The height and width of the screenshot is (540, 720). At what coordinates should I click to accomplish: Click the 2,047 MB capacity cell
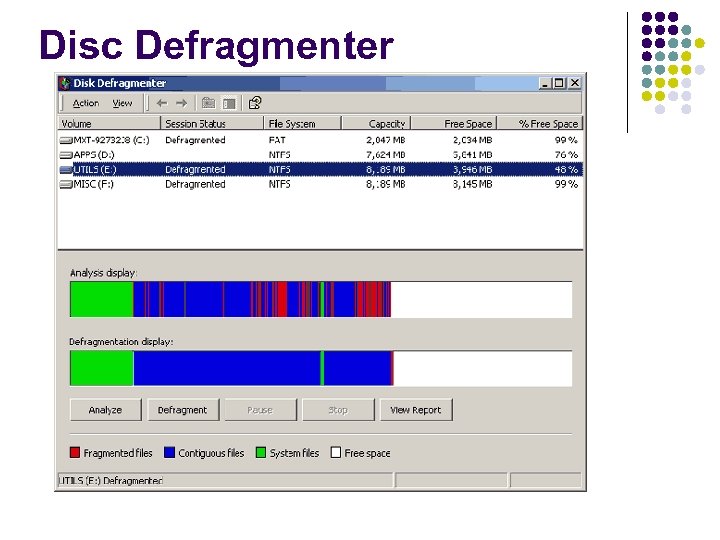pos(386,140)
